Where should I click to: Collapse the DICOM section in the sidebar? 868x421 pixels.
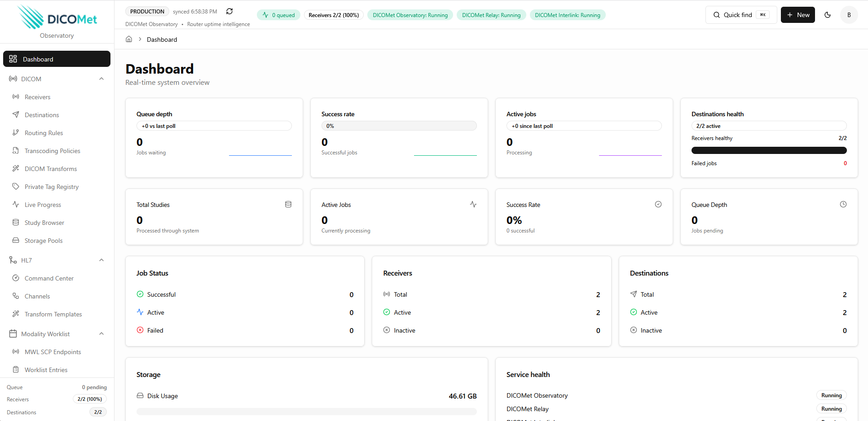[101, 79]
